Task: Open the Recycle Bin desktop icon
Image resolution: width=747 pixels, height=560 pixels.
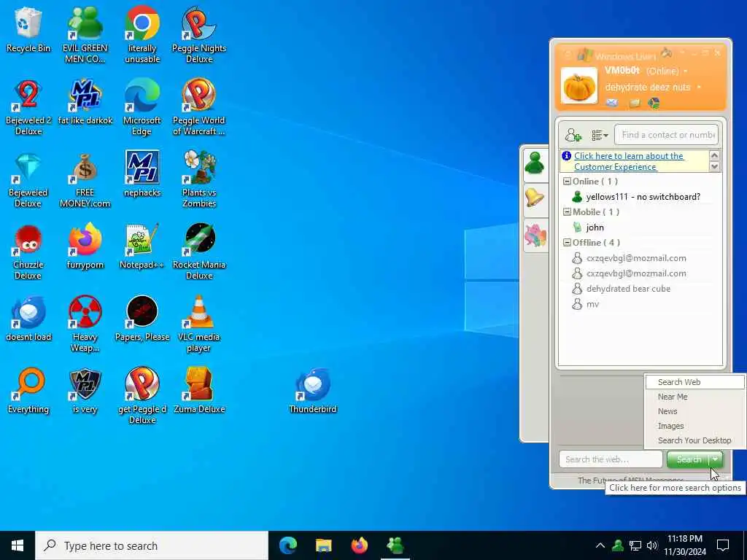Action: point(28,29)
